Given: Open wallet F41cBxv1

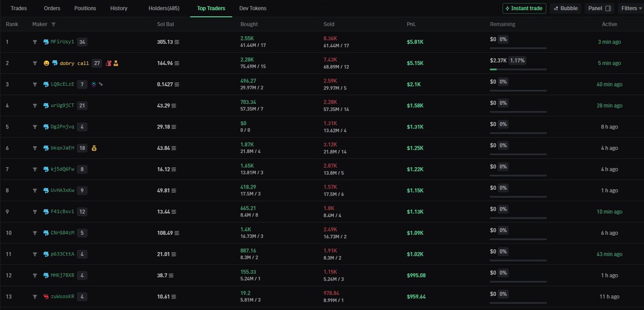Looking at the screenshot, I should coord(62,212).
